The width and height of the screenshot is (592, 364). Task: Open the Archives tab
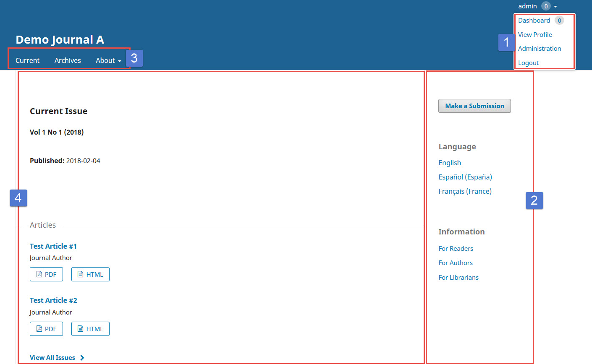point(68,60)
